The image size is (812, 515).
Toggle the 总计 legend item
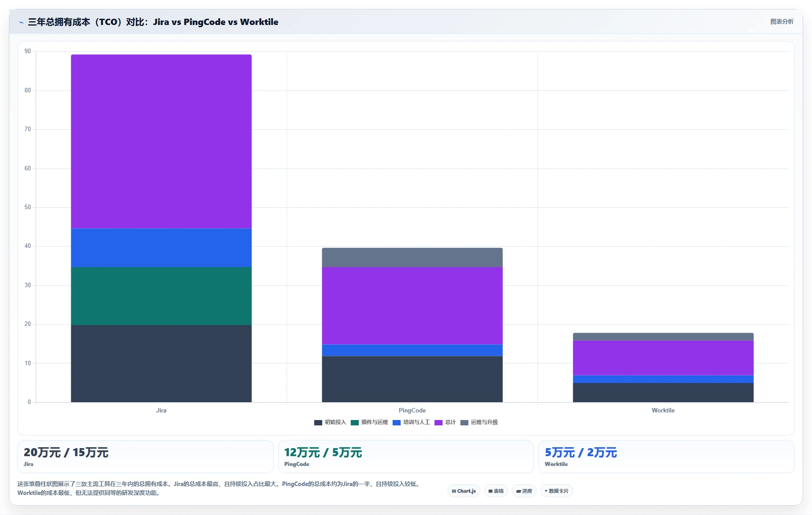coord(445,422)
